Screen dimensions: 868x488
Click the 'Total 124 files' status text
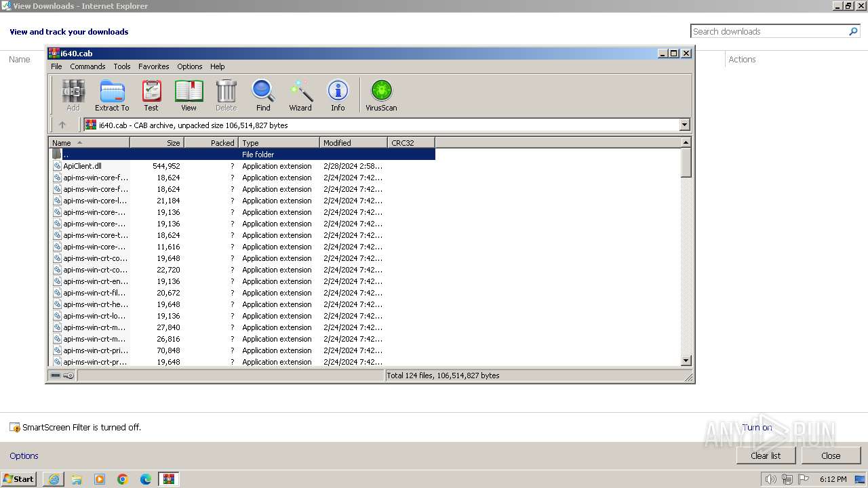[443, 375]
